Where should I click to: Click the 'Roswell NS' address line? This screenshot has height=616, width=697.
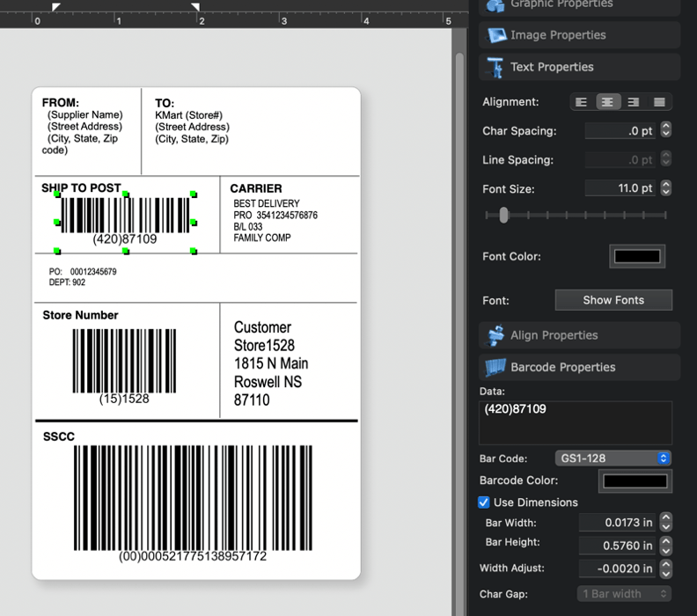[268, 382]
